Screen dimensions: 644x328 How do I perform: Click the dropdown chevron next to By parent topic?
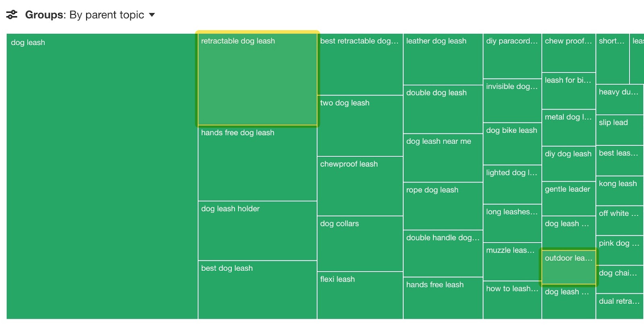click(x=152, y=15)
